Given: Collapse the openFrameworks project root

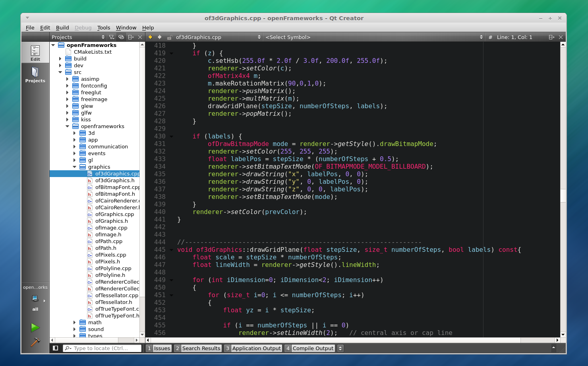Looking at the screenshot, I should (x=53, y=45).
